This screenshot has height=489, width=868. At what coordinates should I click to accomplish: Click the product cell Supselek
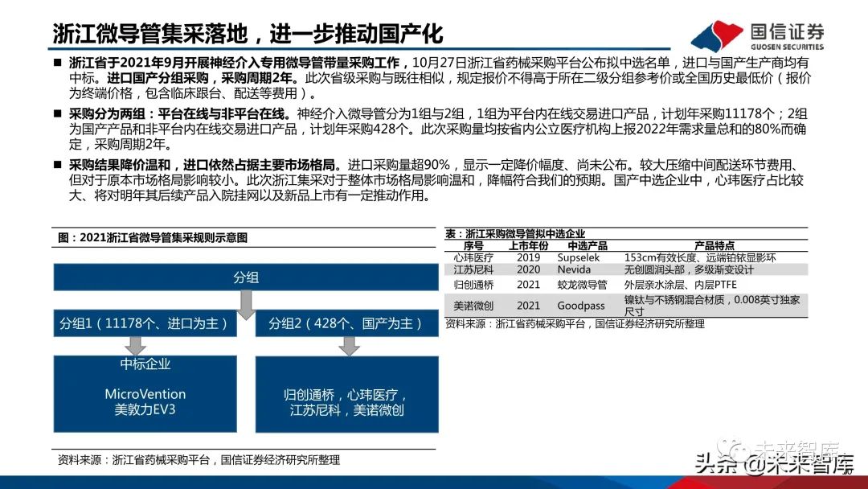(x=579, y=257)
